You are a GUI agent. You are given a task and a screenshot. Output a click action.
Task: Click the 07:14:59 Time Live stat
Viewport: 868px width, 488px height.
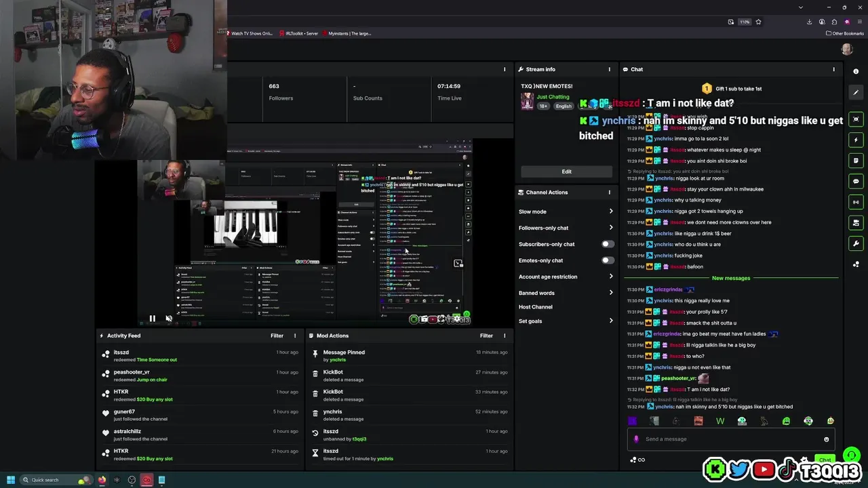(x=450, y=92)
